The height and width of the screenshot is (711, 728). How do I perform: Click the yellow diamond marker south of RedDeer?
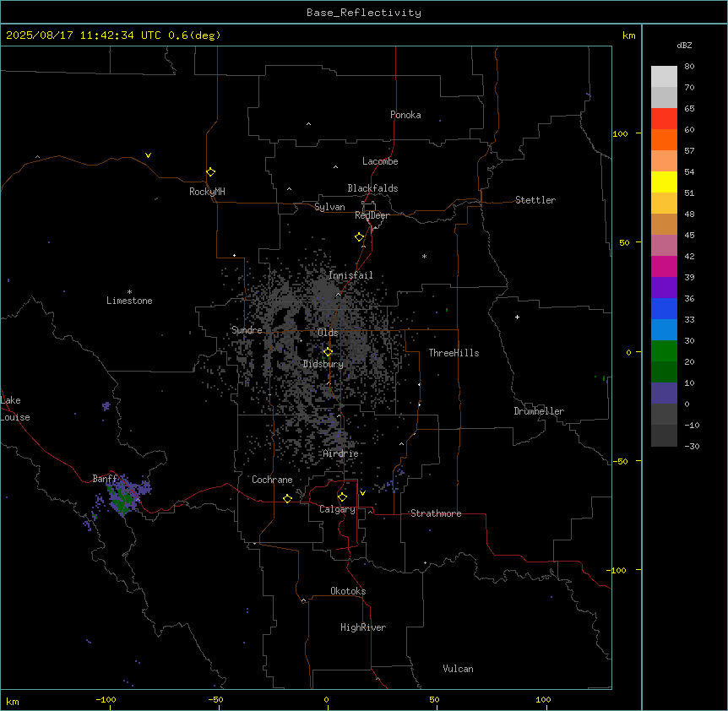[x=359, y=237]
